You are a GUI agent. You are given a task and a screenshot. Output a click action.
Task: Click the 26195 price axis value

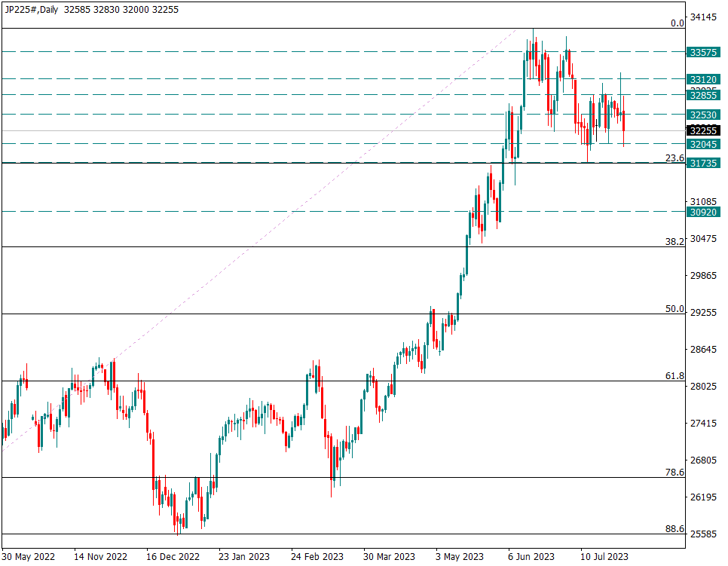[x=703, y=497]
